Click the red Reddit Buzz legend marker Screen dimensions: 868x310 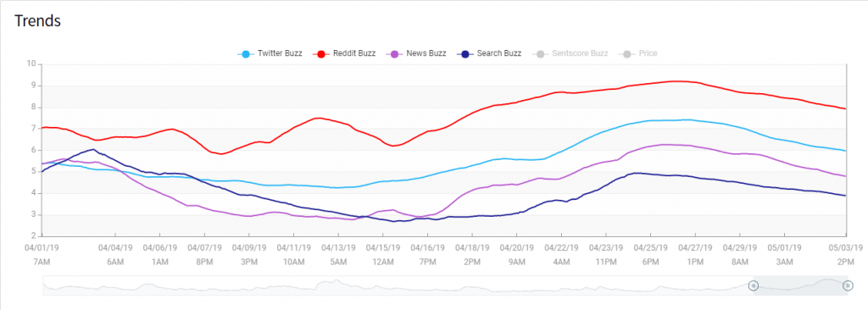tap(321, 54)
